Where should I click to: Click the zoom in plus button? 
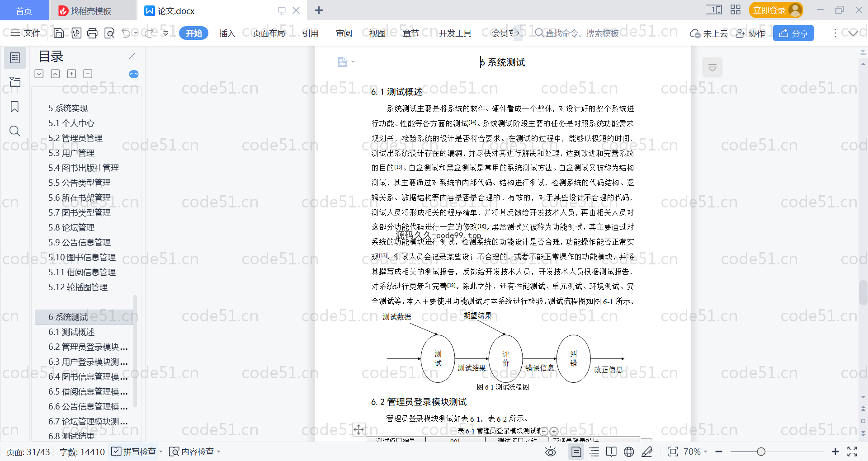(835, 452)
